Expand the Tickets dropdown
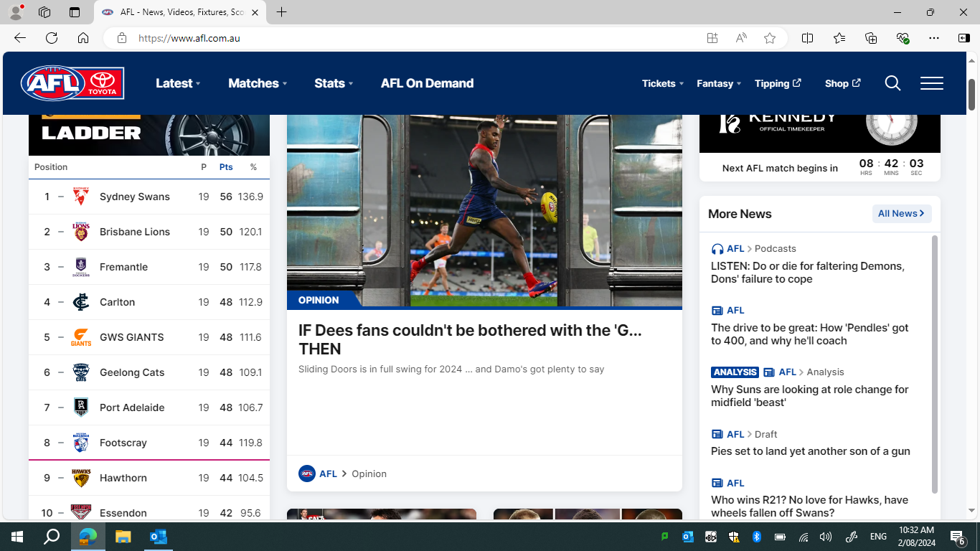The width and height of the screenshot is (980, 551). 663,83
